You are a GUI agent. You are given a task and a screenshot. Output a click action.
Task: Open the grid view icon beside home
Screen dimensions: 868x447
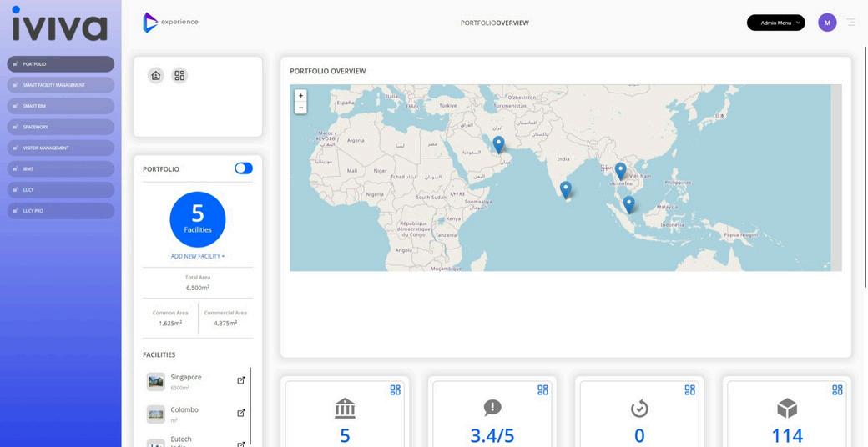point(179,75)
